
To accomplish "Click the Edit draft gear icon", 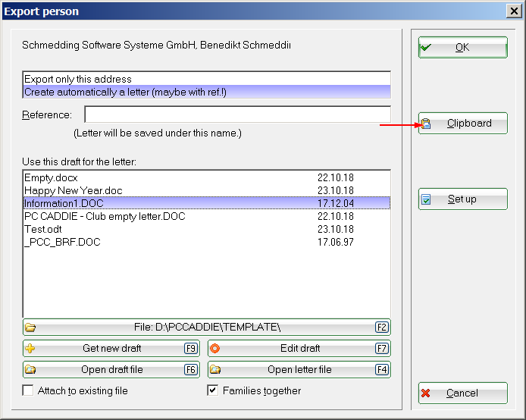I will (214, 349).
